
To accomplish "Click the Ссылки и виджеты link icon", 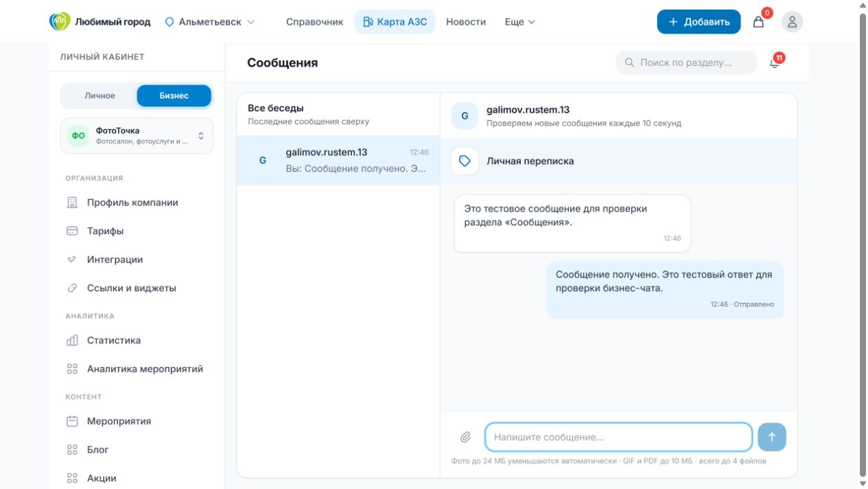I will click(x=72, y=288).
